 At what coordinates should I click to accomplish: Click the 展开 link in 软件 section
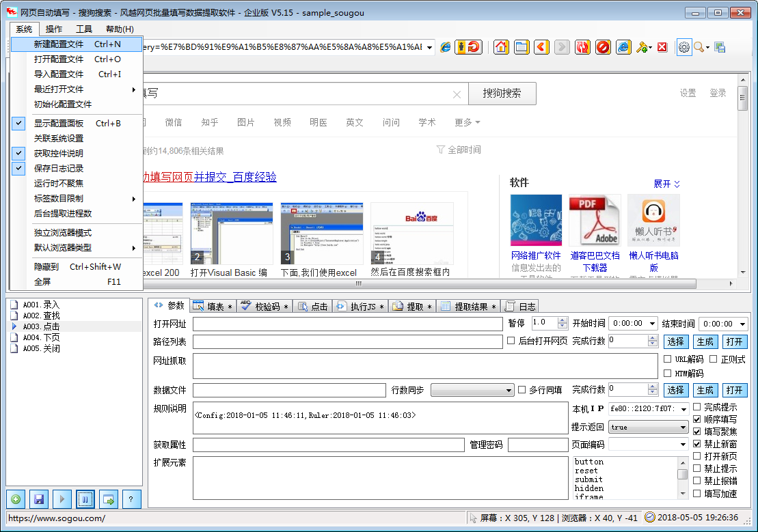pos(666,184)
